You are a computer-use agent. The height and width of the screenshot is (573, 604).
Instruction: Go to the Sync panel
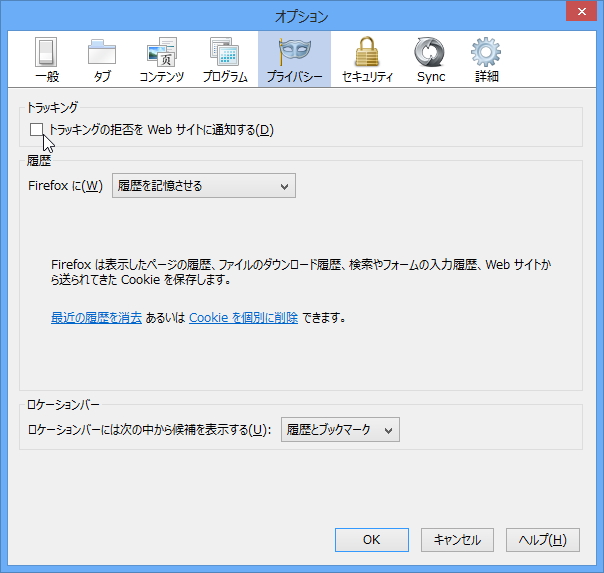[x=431, y=59]
